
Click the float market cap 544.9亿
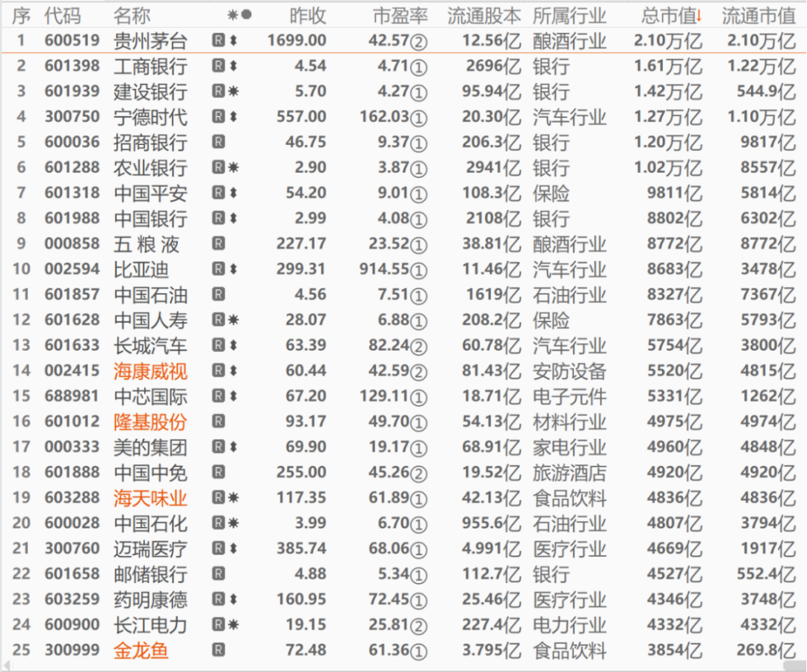click(x=766, y=91)
